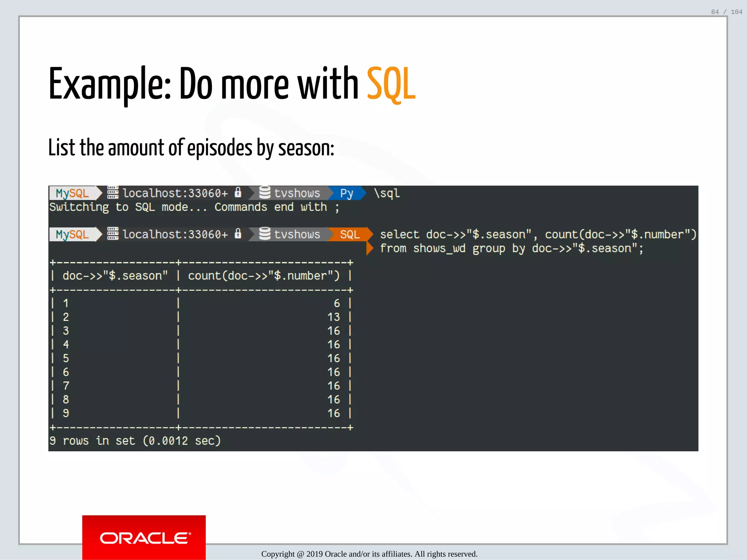Click the season 2 row value 13
This screenshot has width=747, height=560.
click(333, 317)
